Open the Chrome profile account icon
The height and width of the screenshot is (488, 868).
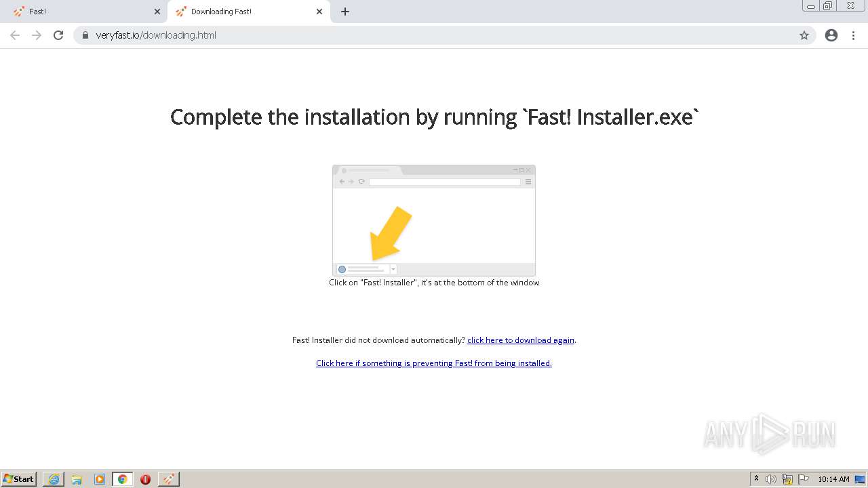[x=831, y=35]
